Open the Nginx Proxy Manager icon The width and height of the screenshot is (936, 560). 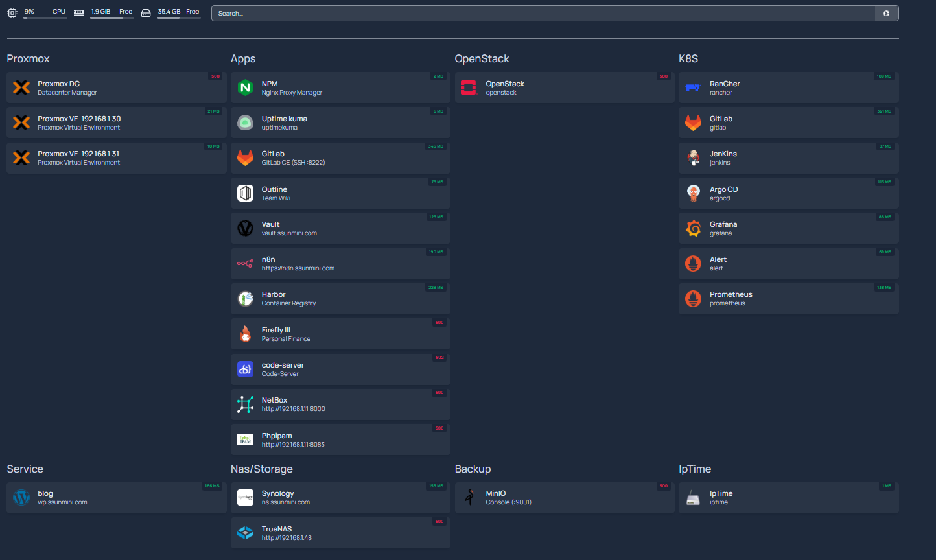click(x=245, y=87)
